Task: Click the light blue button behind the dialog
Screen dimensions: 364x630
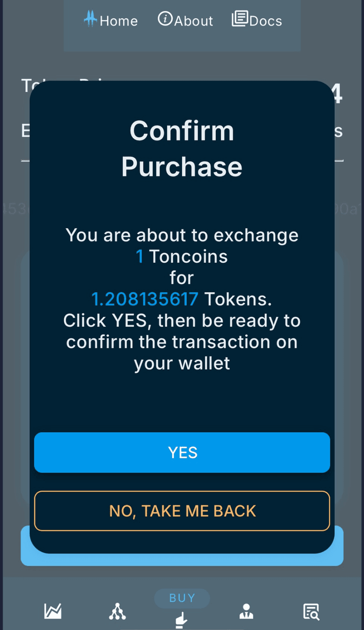Action: click(182, 559)
